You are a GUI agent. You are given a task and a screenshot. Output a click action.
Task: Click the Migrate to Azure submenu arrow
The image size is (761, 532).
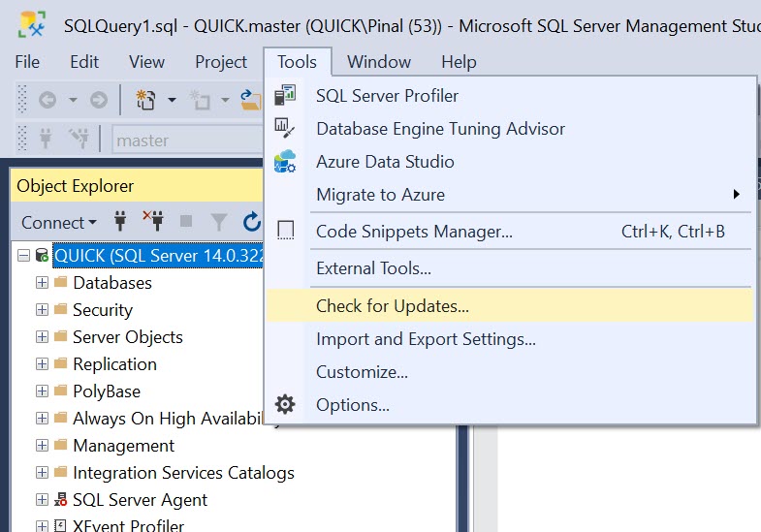click(737, 194)
